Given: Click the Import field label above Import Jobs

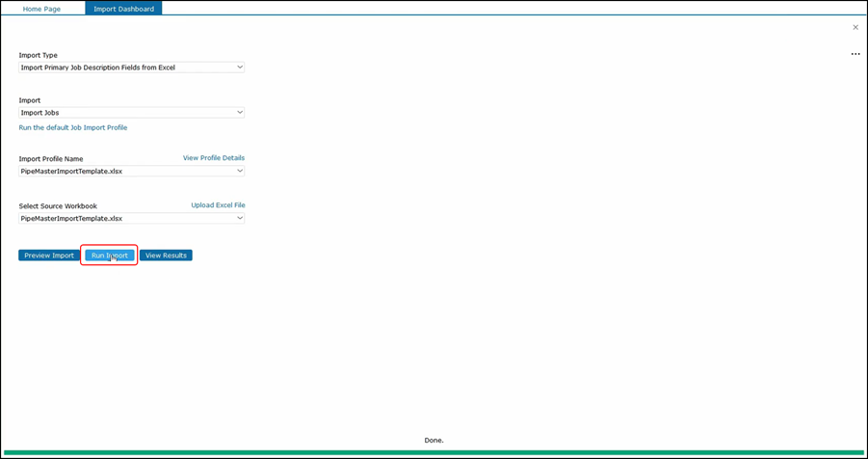Looking at the screenshot, I should (x=30, y=100).
